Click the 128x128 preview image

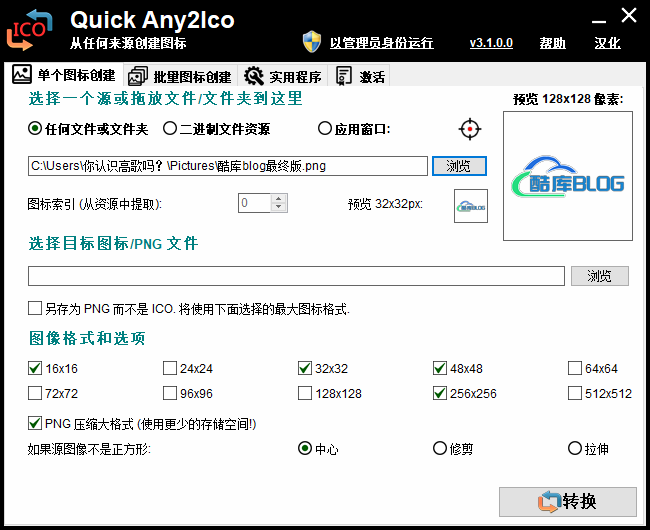pyautogui.click(x=568, y=176)
